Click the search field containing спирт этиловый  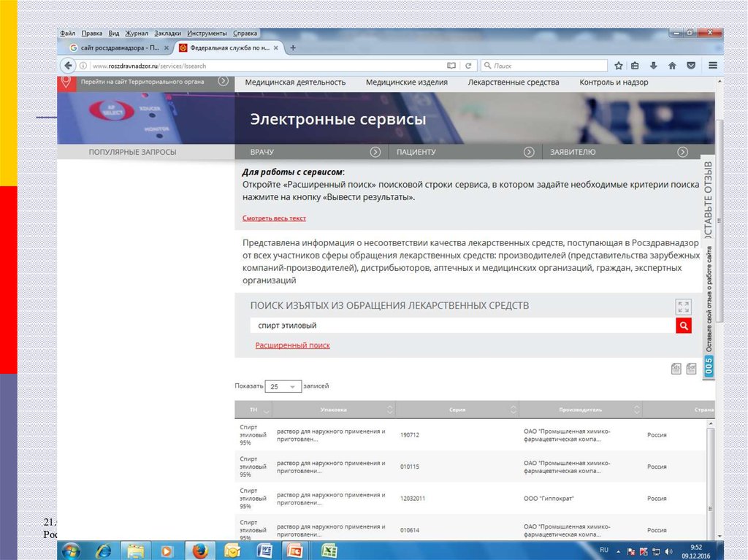click(460, 326)
